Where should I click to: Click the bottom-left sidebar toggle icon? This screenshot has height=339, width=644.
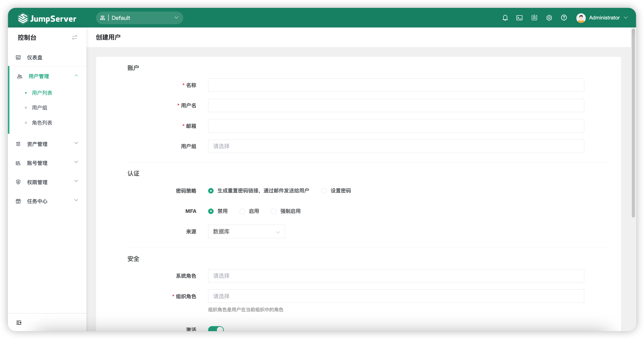coord(19,322)
